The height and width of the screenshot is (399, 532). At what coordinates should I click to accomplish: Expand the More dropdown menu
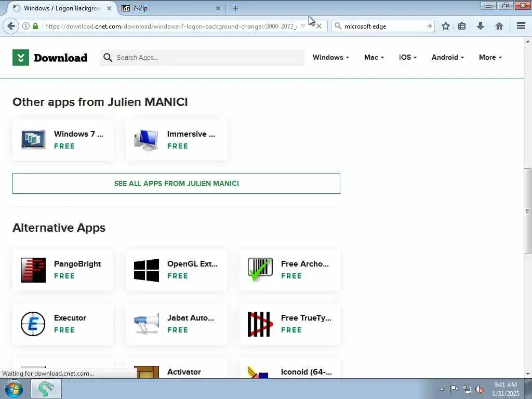tap(490, 57)
